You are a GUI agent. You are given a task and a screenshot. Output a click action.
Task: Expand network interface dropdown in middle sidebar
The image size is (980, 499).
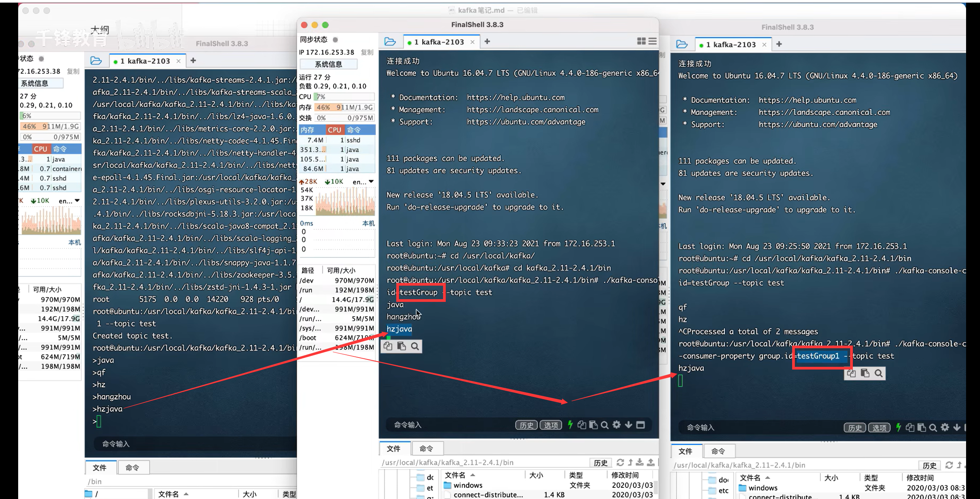(x=371, y=181)
